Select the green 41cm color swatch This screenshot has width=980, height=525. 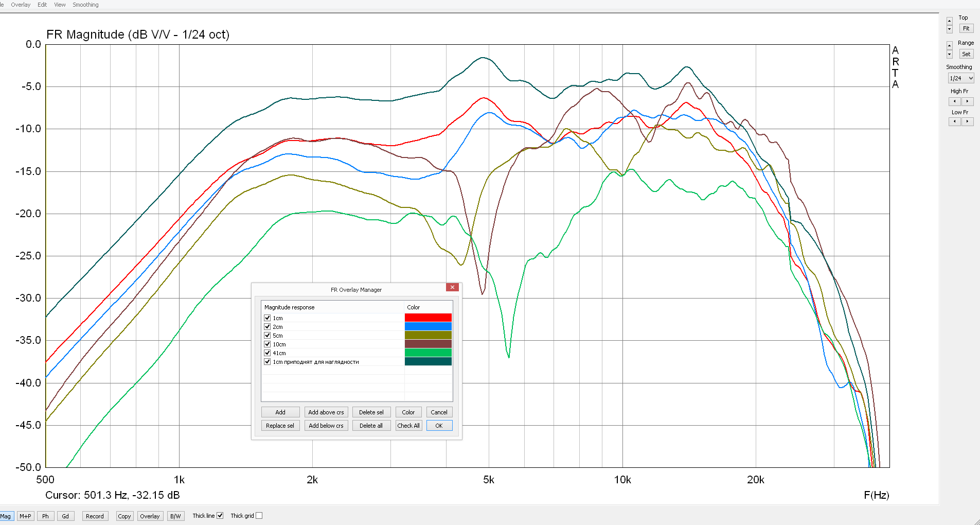(x=428, y=353)
